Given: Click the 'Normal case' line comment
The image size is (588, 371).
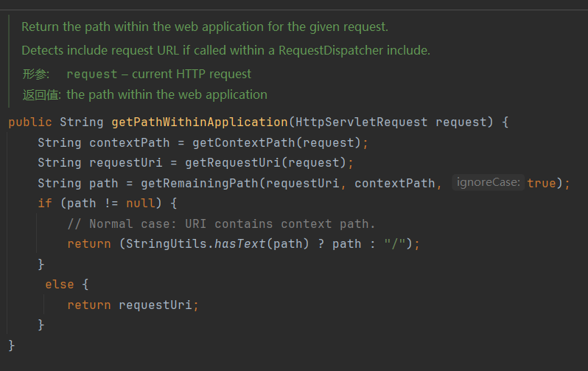Looking at the screenshot, I should pyautogui.click(x=221, y=223).
